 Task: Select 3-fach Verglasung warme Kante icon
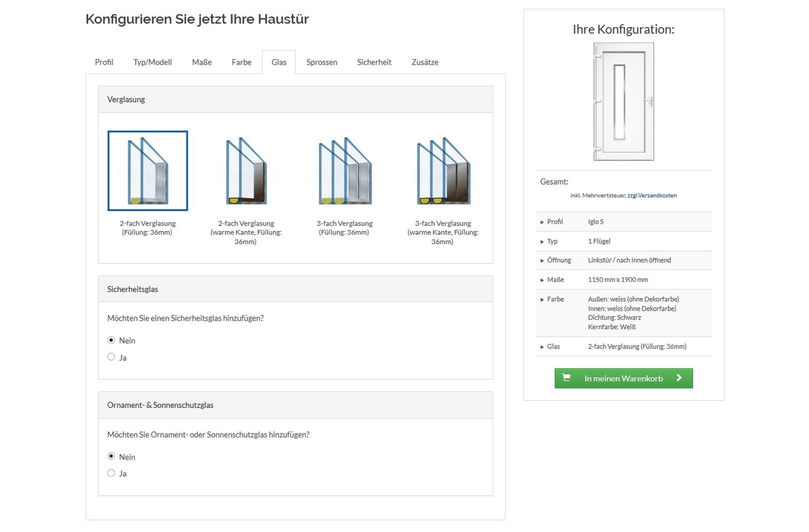[443, 171]
